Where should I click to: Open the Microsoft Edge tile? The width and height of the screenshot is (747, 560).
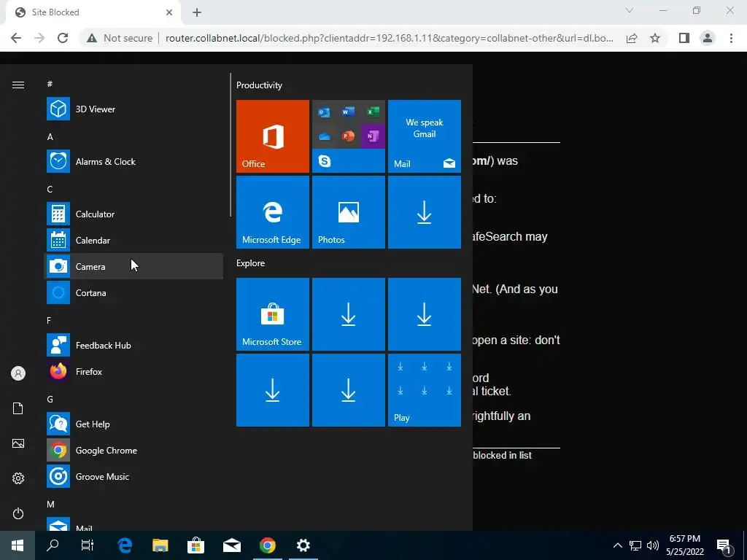pos(273,212)
